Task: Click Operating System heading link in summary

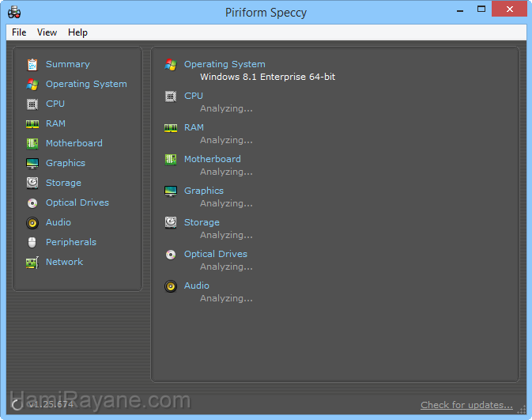Action: [224, 64]
